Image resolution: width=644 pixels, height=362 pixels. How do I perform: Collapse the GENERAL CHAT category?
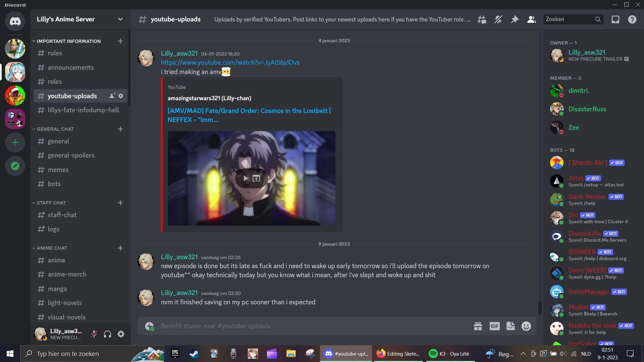[x=54, y=129]
